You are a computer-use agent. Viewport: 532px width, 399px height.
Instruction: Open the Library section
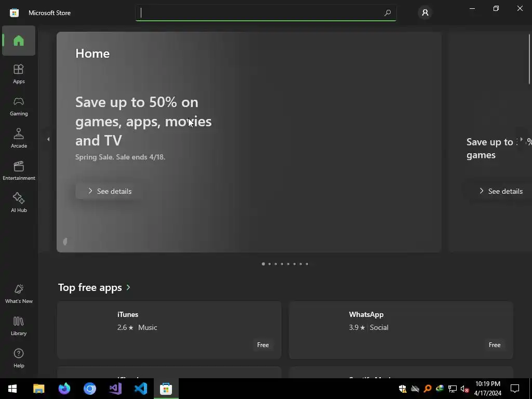point(19,326)
